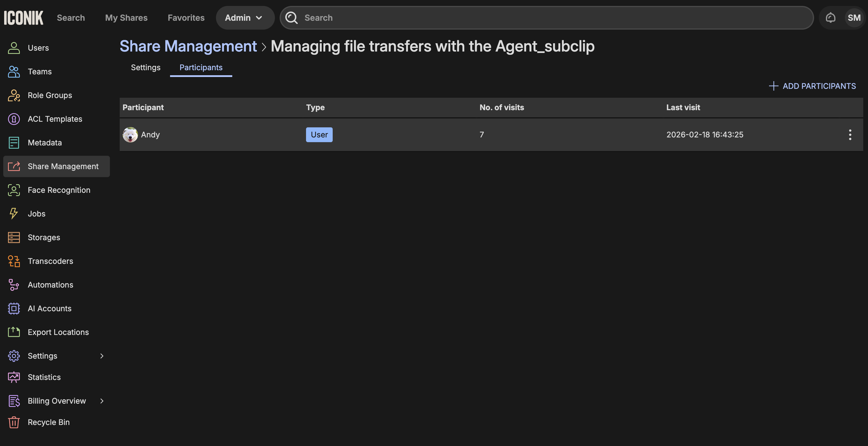Open the Storages icon in sidebar
Image resolution: width=868 pixels, height=446 pixels.
pos(14,238)
